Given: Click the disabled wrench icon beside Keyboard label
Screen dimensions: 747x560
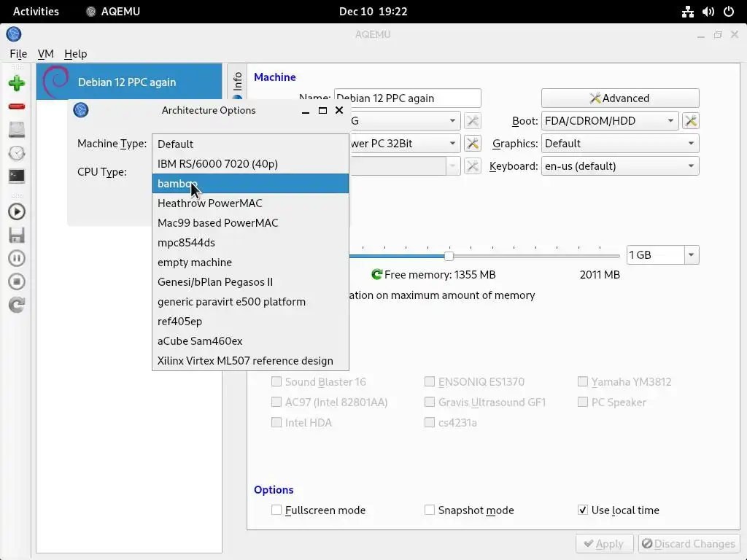Looking at the screenshot, I should pyautogui.click(x=473, y=166).
